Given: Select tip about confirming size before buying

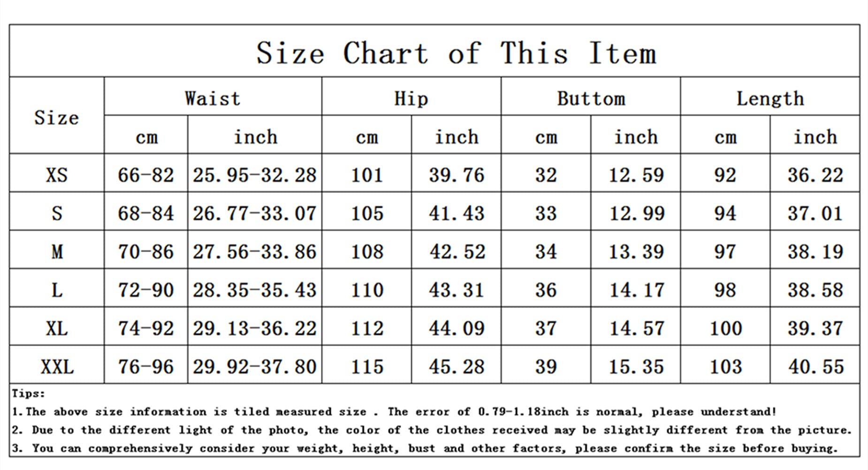Looking at the screenshot, I should tap(425, 448).
